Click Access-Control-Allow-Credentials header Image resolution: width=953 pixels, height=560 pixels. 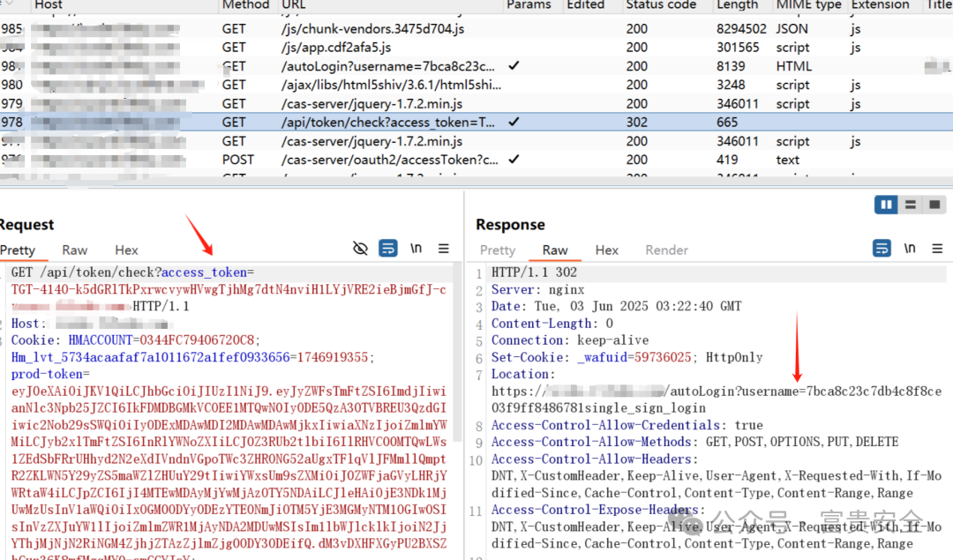(606, 425)
